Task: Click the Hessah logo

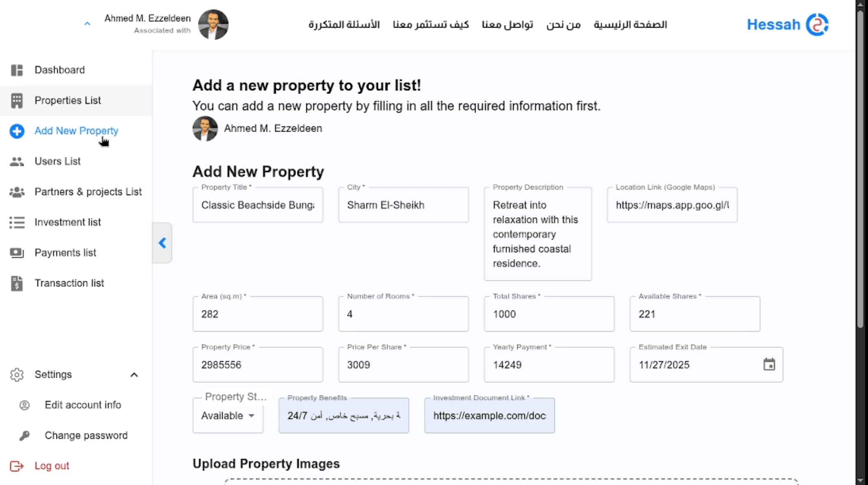Action: (788, 24)
